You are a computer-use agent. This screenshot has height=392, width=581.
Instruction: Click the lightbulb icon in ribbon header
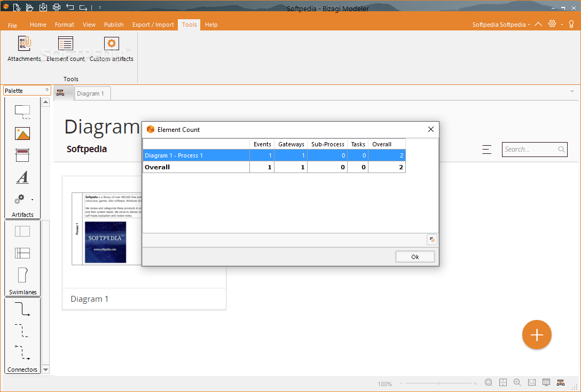(x=571, y=24)
